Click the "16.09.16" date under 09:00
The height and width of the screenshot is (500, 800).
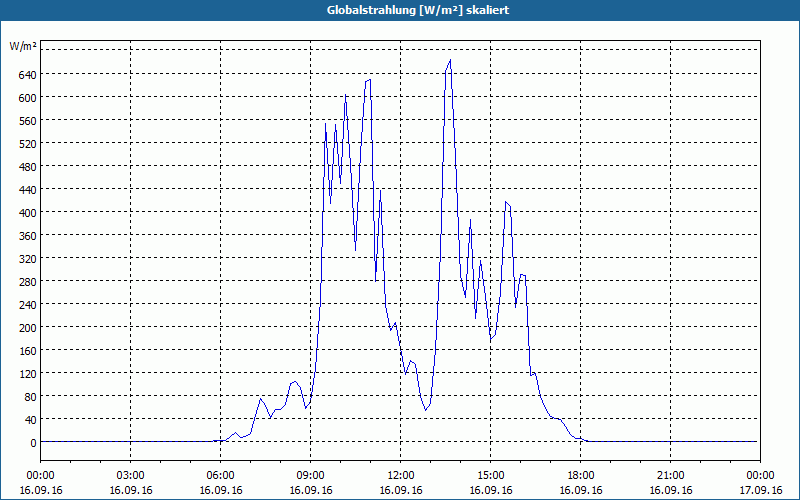pyautogui.click(x=311, y=490)
